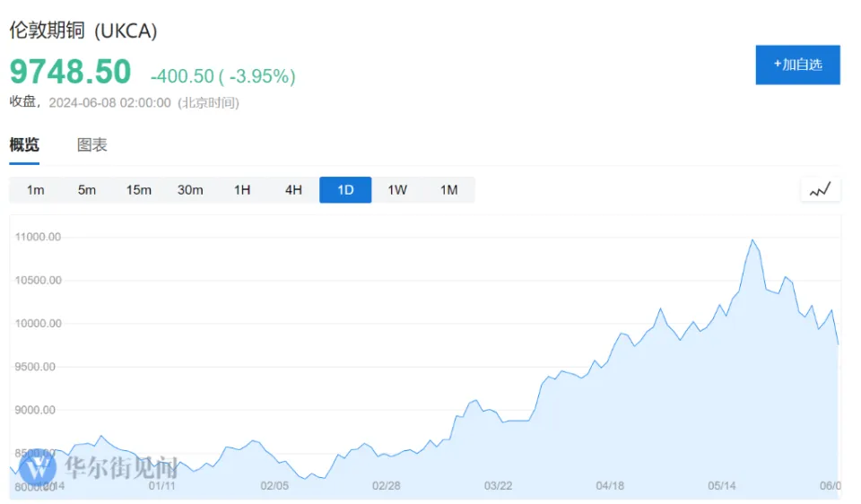The image size is (861, 504).
Task: Click the 03/22 date marker
Action: [x=498, y=485]
